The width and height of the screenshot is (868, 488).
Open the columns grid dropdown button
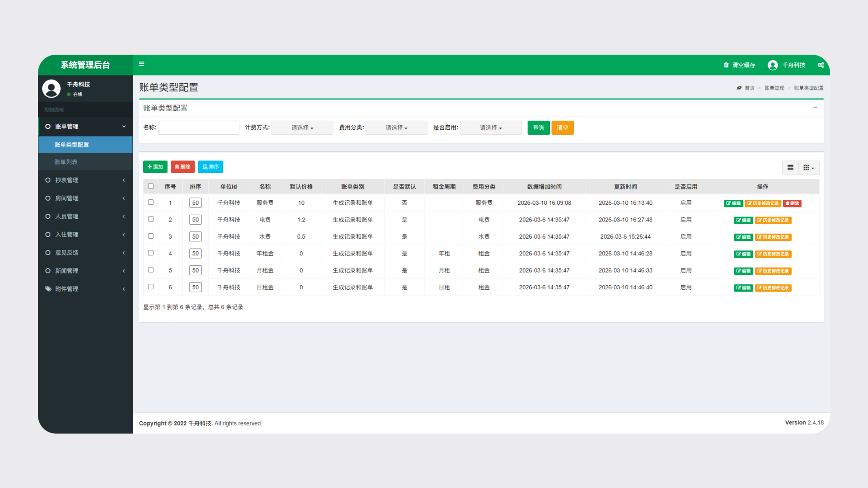pyautogui.click(x=808, y=168)
